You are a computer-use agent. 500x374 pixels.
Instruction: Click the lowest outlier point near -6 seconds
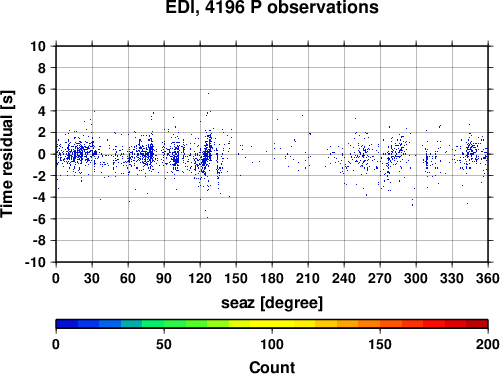(x=207, y=218)
